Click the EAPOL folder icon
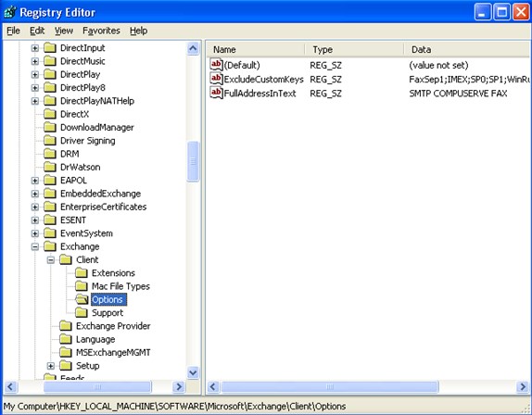This screenshot has width=532, height=415. (50, 180)
